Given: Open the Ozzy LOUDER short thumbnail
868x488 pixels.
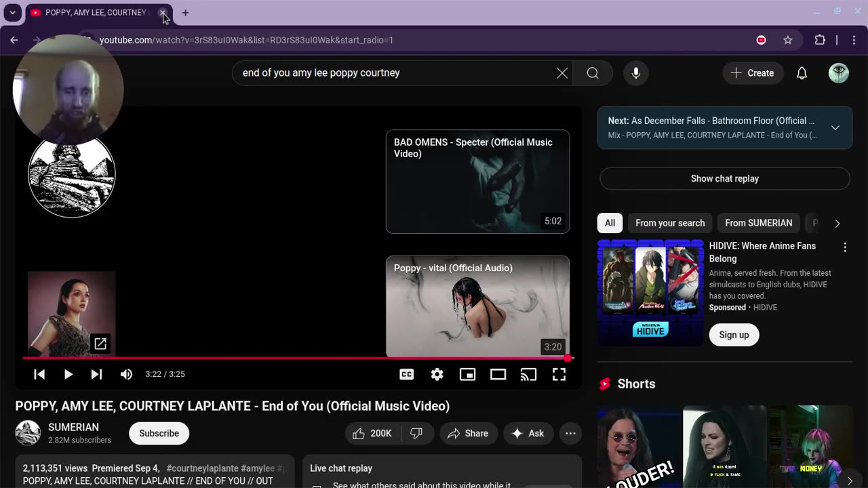Looking at the screenshot, I should point(639,447).
